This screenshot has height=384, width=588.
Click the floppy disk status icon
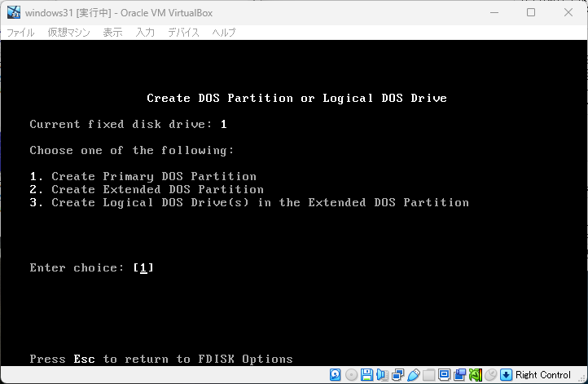point(366,374)
